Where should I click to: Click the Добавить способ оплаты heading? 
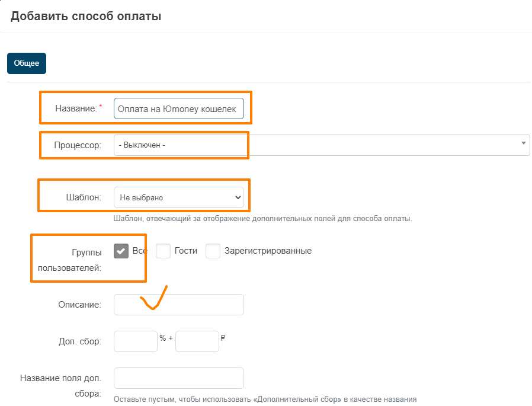(x=86, y=16)
